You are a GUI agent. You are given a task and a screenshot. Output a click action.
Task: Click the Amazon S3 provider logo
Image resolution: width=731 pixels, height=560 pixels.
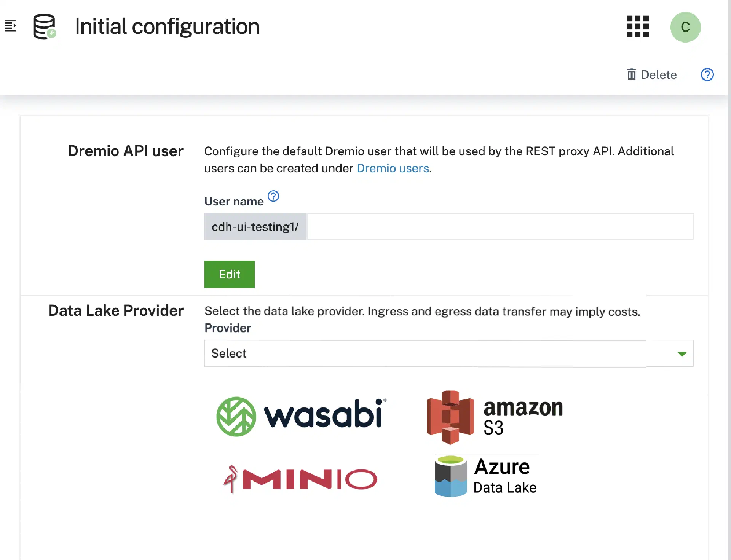pos(495,417)
